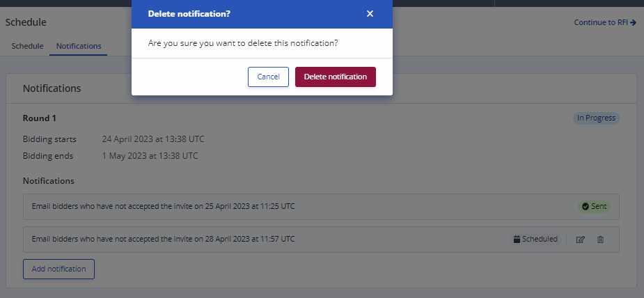
Task: Edit the 28 April scheduled notification
Action: click(x=580, y=240)
